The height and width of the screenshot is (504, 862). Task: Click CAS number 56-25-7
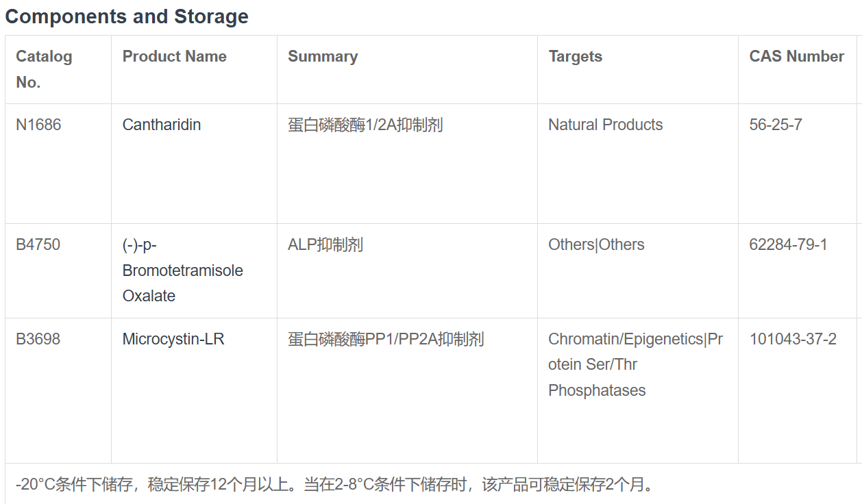[x=776, y=125]
